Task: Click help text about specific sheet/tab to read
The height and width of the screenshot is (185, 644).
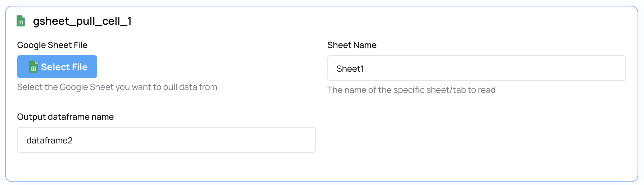Action: pyautogui.click(x=411, y=90)
